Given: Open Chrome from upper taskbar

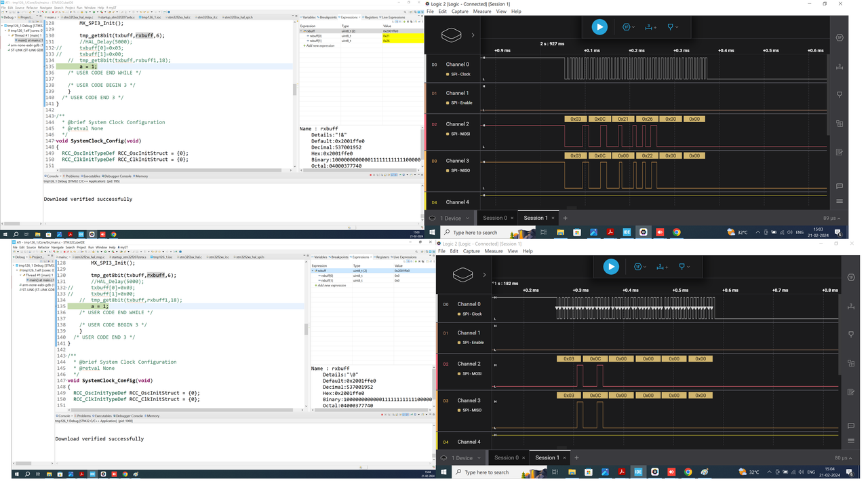Looking at the screenshot, I should [x=677, y=232].
